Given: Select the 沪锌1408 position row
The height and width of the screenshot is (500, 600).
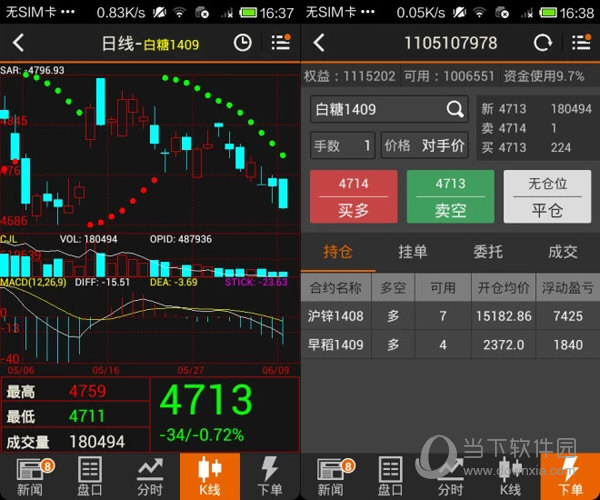Looking at the screenshot, I should point(450,316).
